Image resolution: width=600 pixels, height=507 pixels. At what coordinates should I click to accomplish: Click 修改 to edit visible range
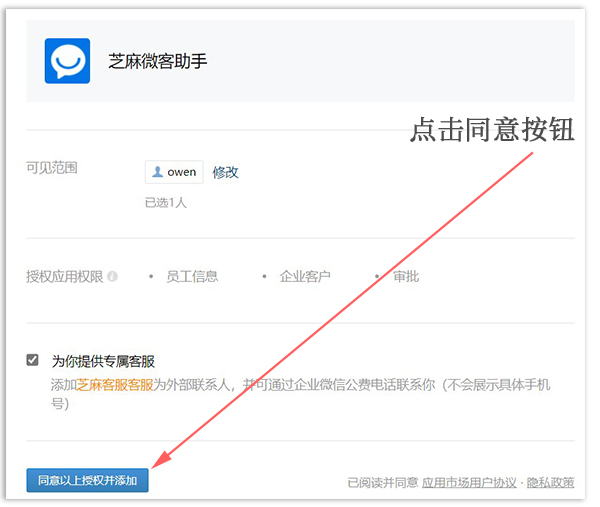(225, 172)
